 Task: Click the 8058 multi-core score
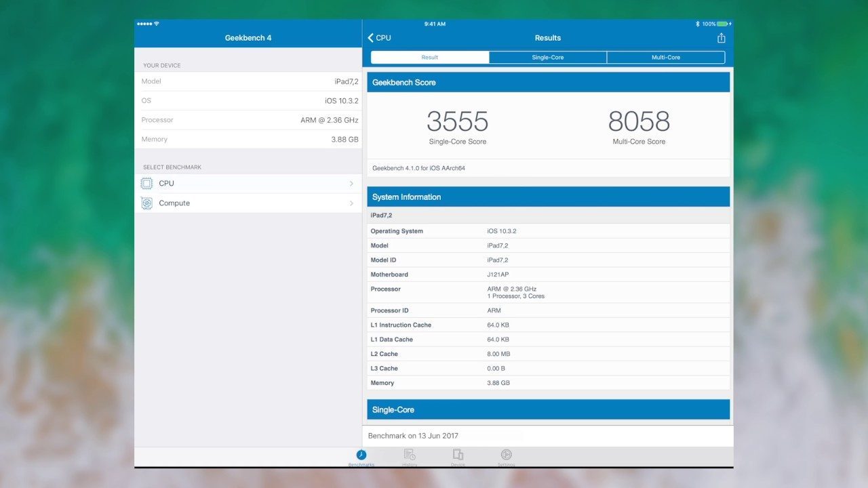(639, 121)
